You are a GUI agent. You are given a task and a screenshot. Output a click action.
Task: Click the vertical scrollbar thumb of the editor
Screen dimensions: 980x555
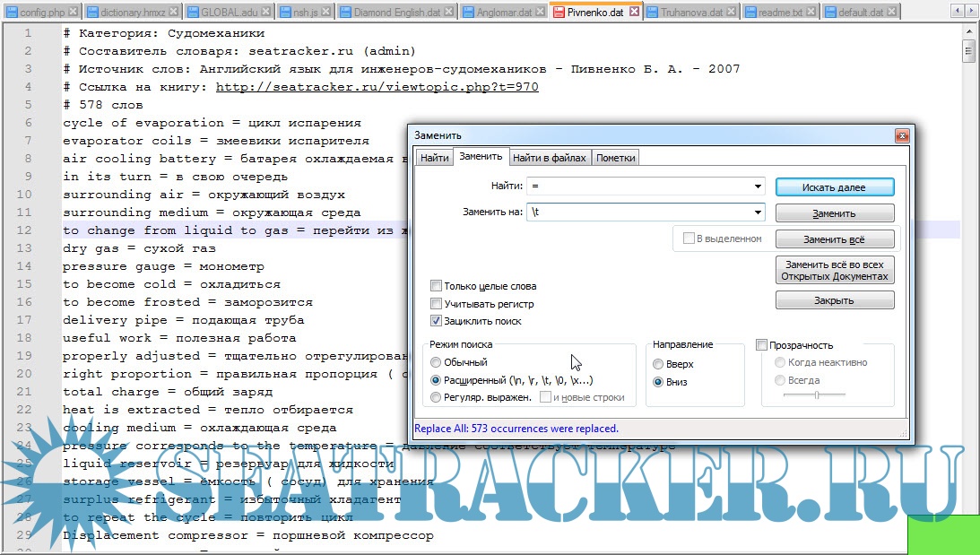tap(968, 51)
